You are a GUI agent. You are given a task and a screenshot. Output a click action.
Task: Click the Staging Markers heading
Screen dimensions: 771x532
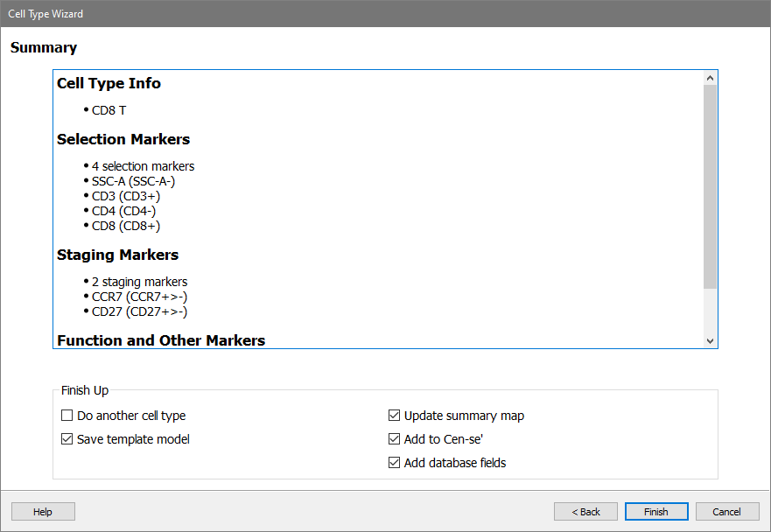pos(117,255)
